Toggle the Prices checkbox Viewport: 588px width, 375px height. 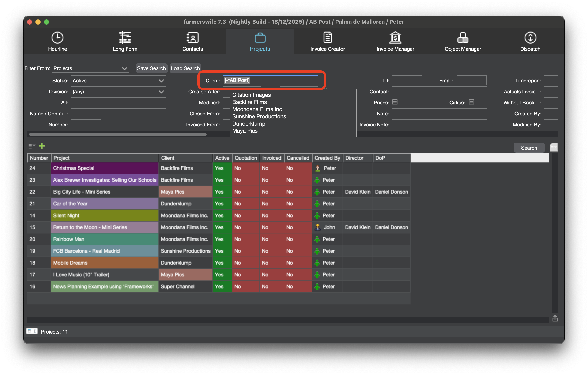click(x=395, y=102)
